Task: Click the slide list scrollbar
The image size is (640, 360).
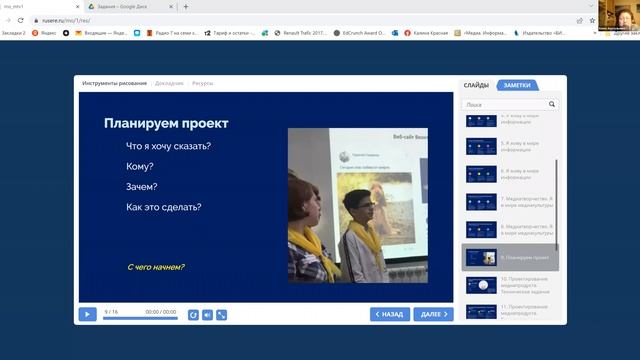Action: coord(556,204)
